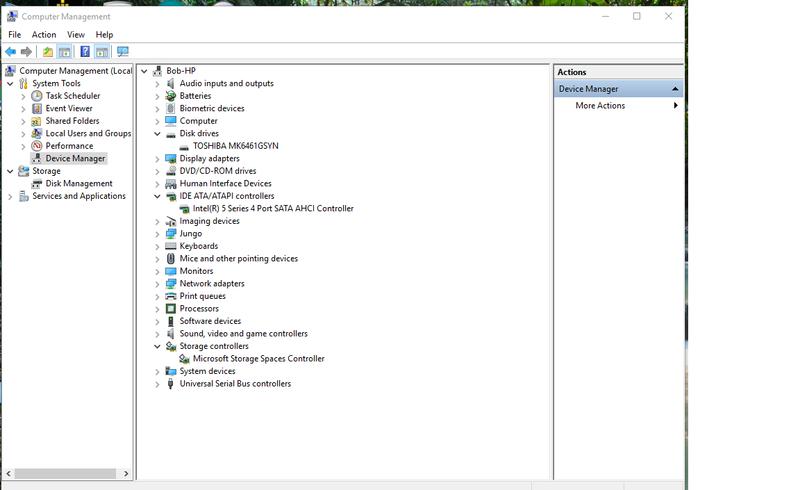Click the Event Viewer icon
800x490 pixels.
point(37,108)
